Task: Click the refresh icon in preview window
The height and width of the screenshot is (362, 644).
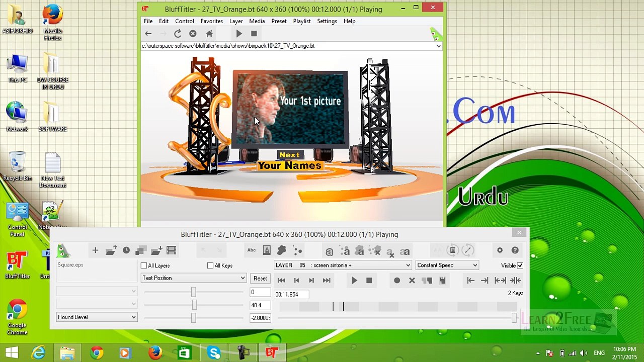Action: pyautogui.click(x=178, y=34)
